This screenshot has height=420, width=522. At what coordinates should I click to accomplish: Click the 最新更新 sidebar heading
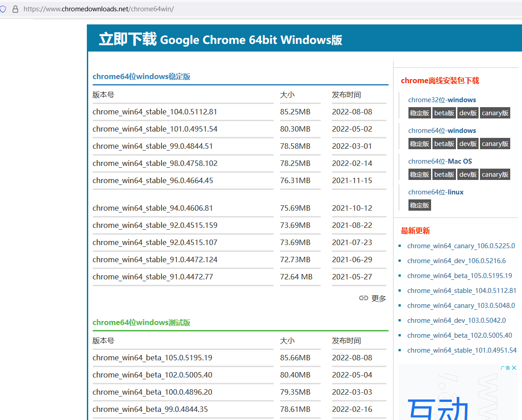pyautogui.click(x=415, y=231)
